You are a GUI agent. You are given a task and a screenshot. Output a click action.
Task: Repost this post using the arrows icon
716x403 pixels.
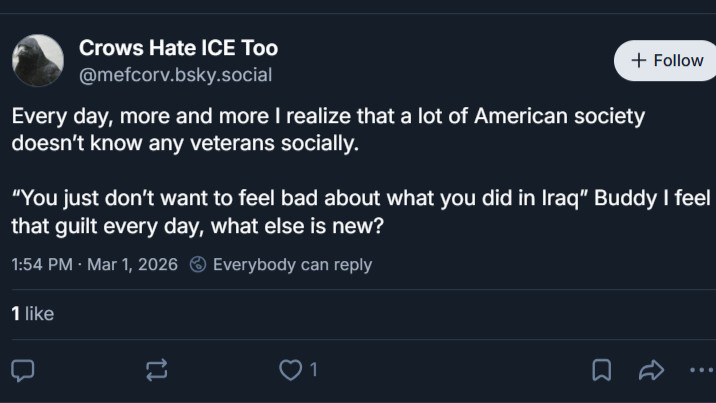tap(157, 370)
